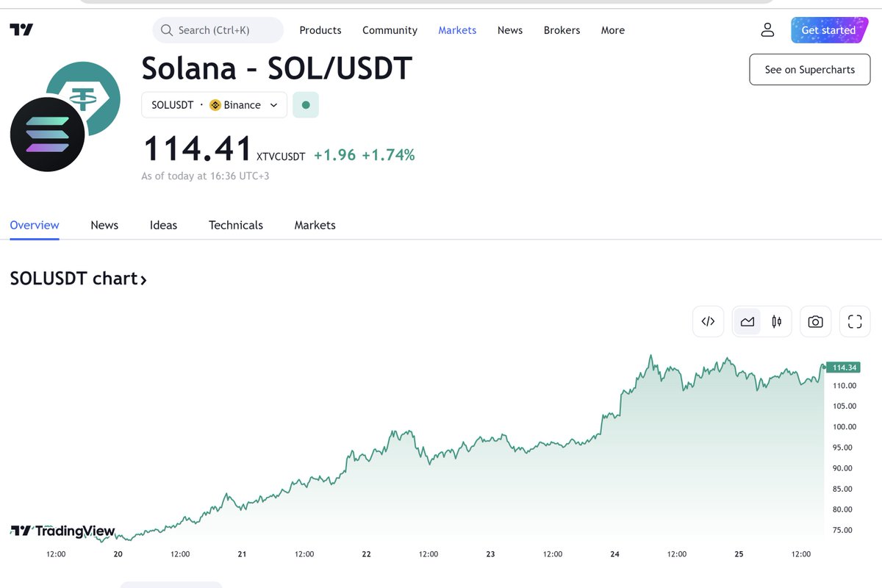Open the Products menu
The image size is (882, 588).
pyautogui.click(x=320, y=30)
